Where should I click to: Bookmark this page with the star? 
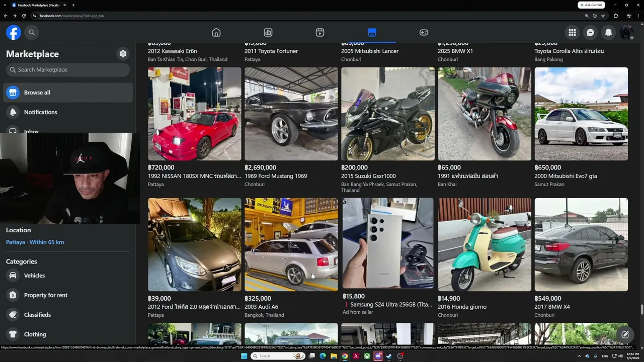click(603, 16)
